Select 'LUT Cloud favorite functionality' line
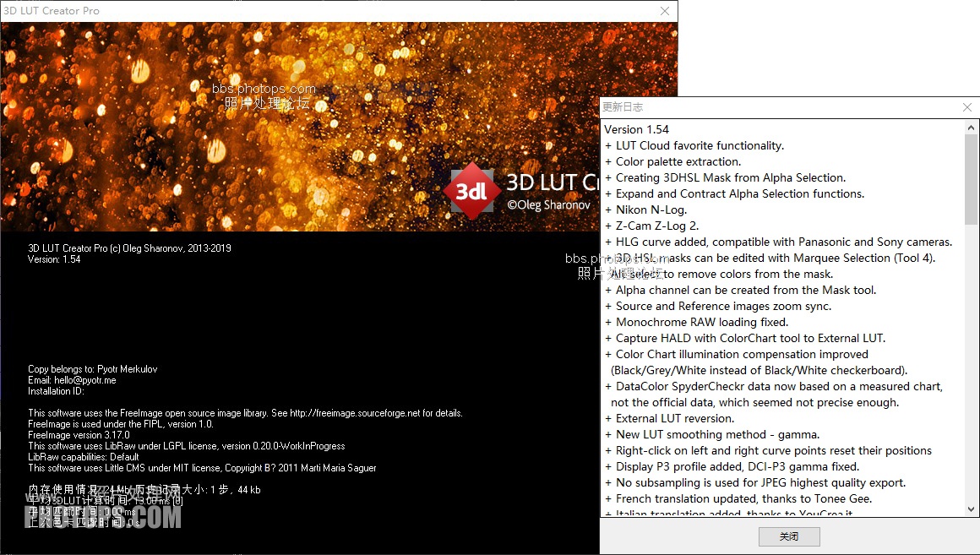980x555 pixels. [694, 145]
